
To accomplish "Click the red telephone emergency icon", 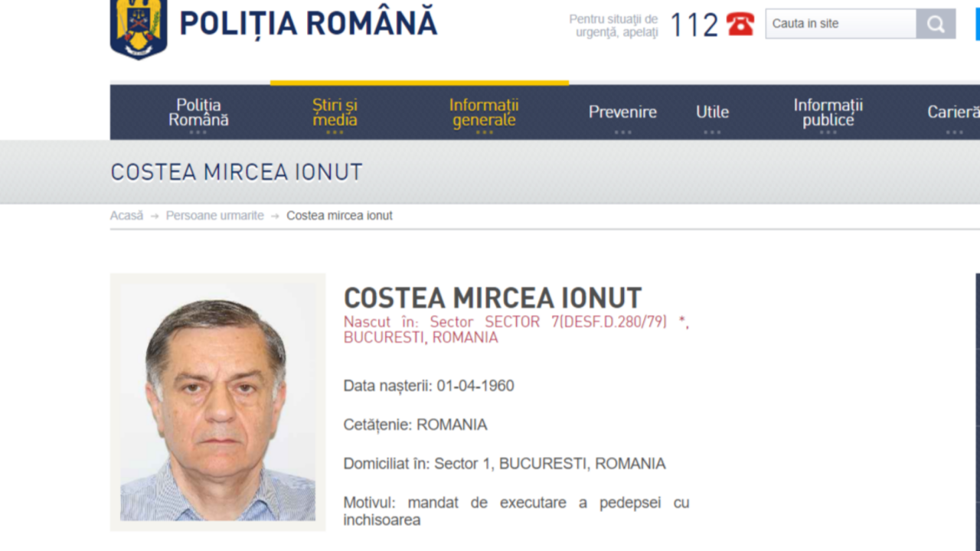I will (740, 24).
